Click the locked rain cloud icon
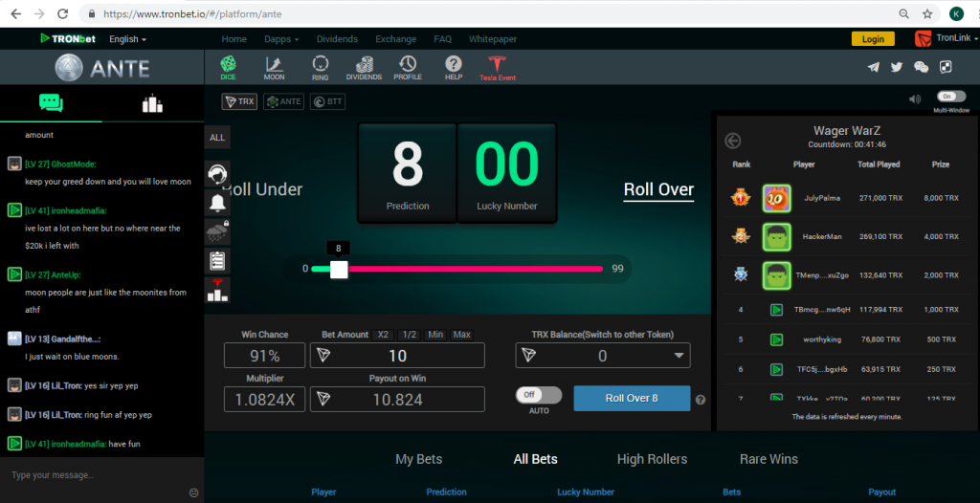The image size is (980, 503). click(217, 231)
